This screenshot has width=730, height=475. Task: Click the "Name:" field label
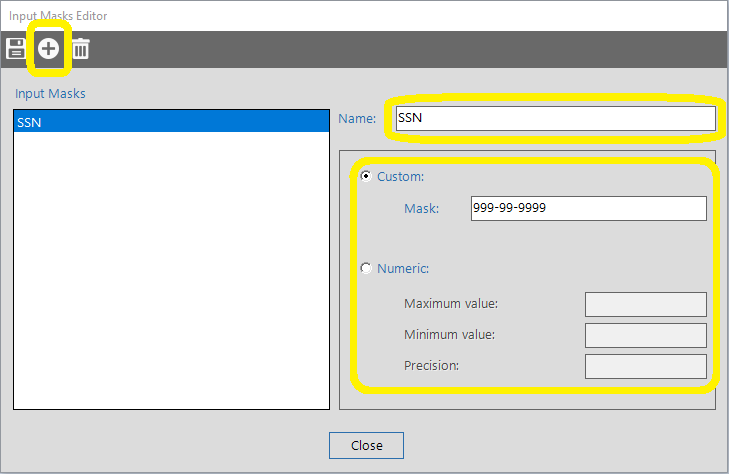click(357, 119)
